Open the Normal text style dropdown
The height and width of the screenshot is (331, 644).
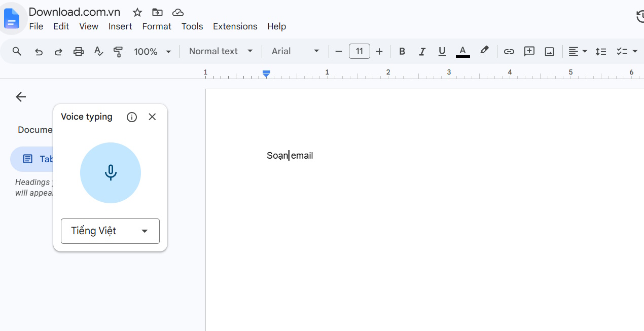[x=221, y=51]
